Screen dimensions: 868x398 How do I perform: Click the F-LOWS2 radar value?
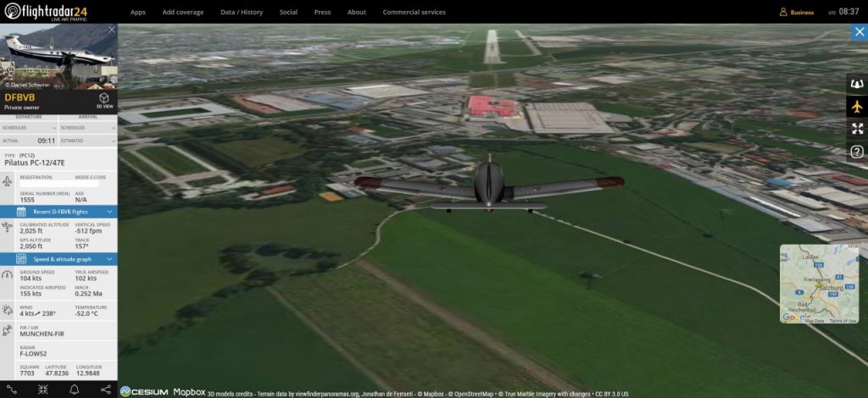tap(33, 354)
